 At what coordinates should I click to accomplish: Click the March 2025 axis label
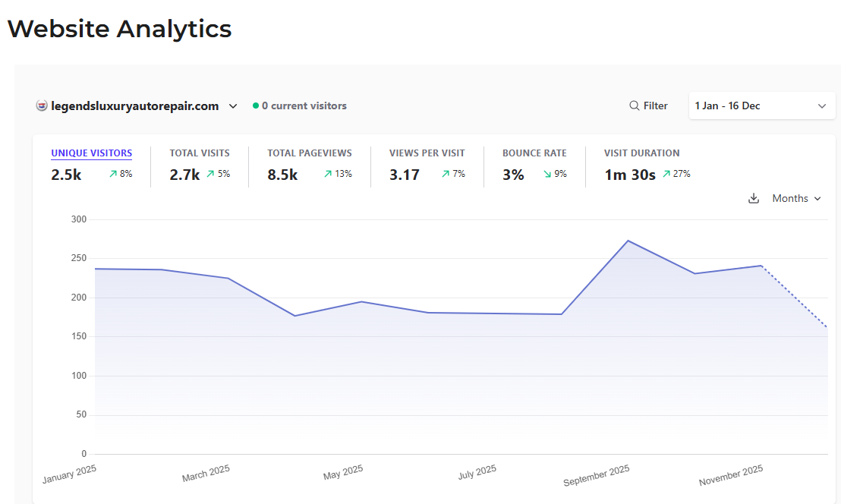[x=206, y=474]
